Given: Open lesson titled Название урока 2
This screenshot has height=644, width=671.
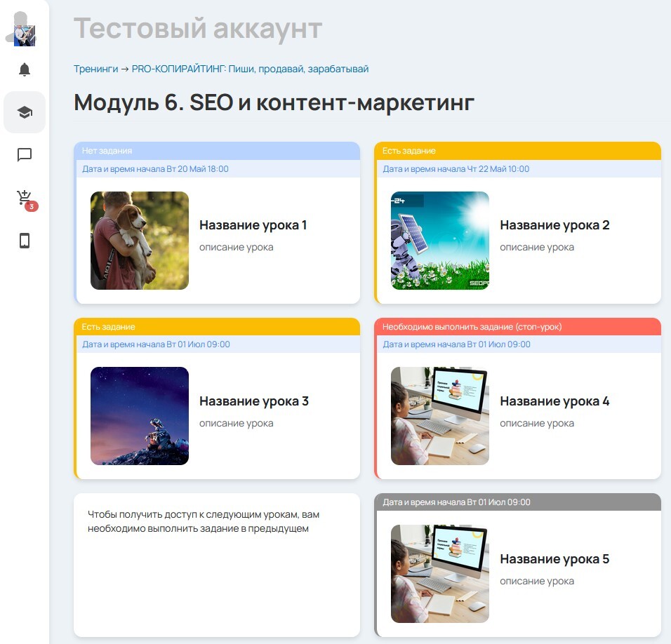Looking at the screenshot, I should (554, 225).
